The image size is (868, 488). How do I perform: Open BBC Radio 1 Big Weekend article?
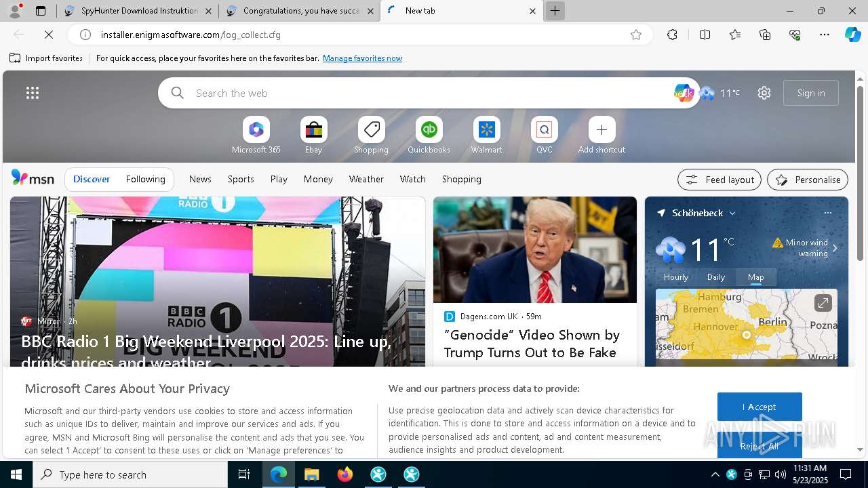click(206, 351)
